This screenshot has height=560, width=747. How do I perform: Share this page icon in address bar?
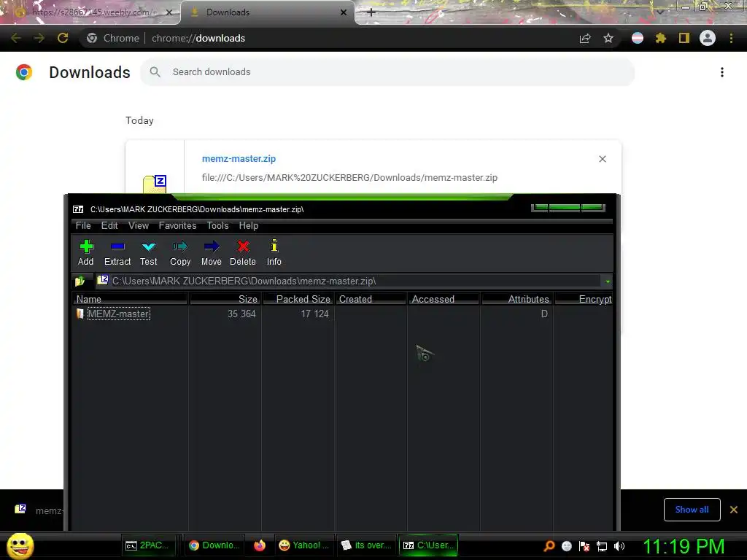(x=585, y=39)
